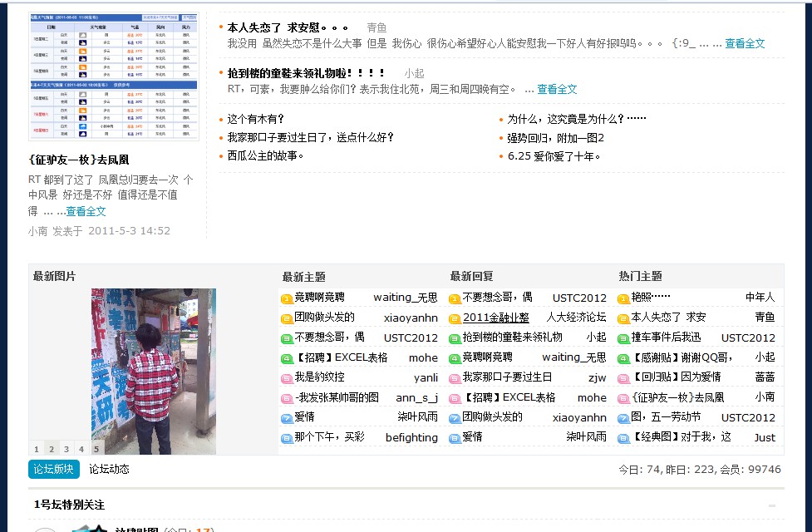Open 查看全文 under 去凤凰 post
The width and height of the screenshot is (812, 532).
86,211
